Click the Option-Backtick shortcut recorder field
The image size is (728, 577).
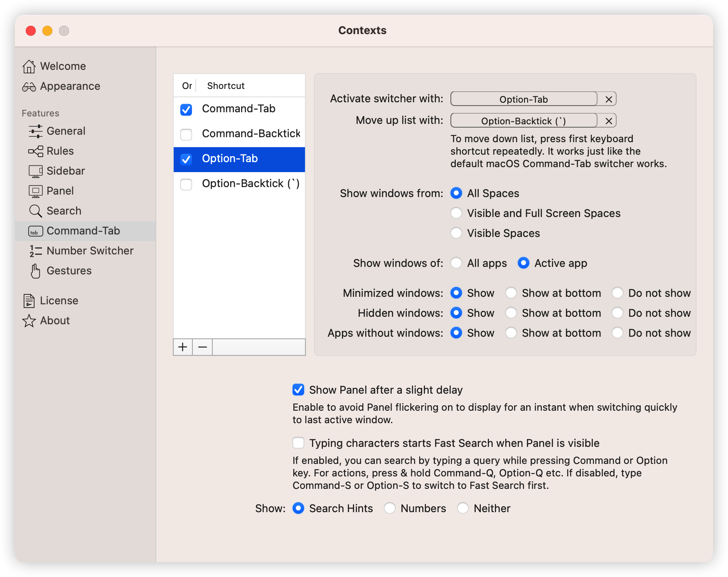(524, 121)
